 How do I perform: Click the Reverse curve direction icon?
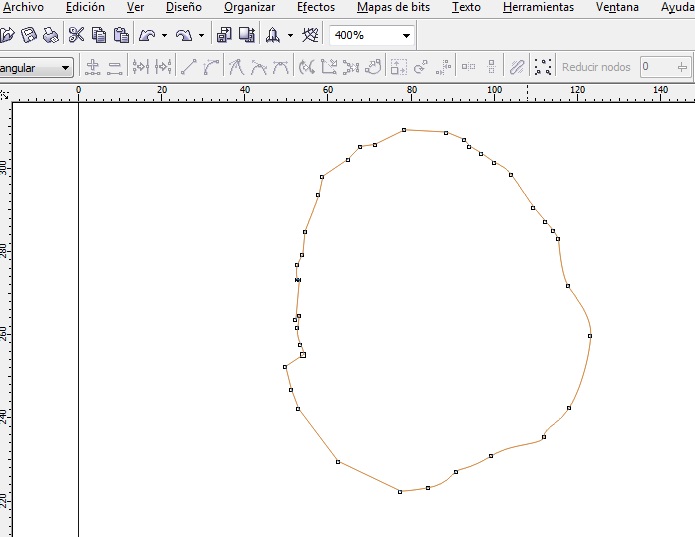pyautogui.click(x=307, y=67)
